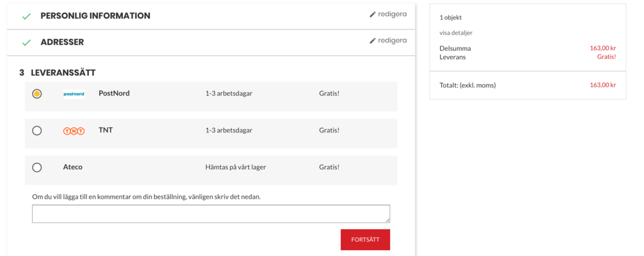Choose the TNT delivery radio button
The width and height of the screenshot is (644, 256).
(x=37, y=131)
